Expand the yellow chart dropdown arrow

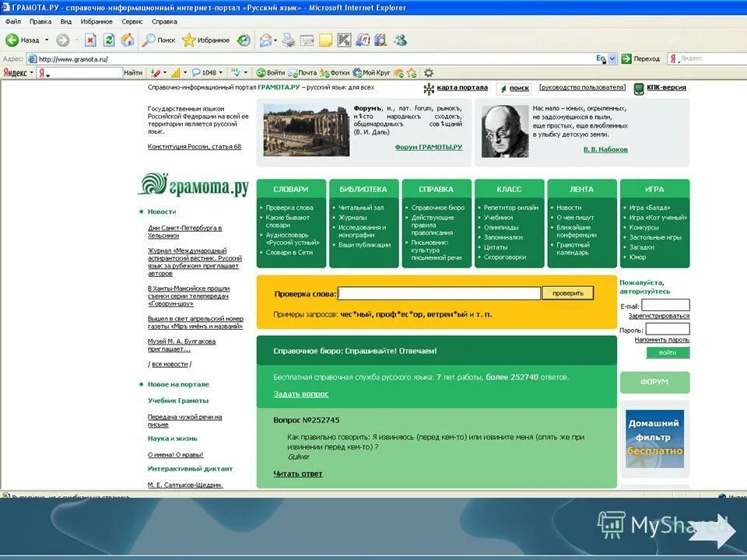[x=185, y=73]
